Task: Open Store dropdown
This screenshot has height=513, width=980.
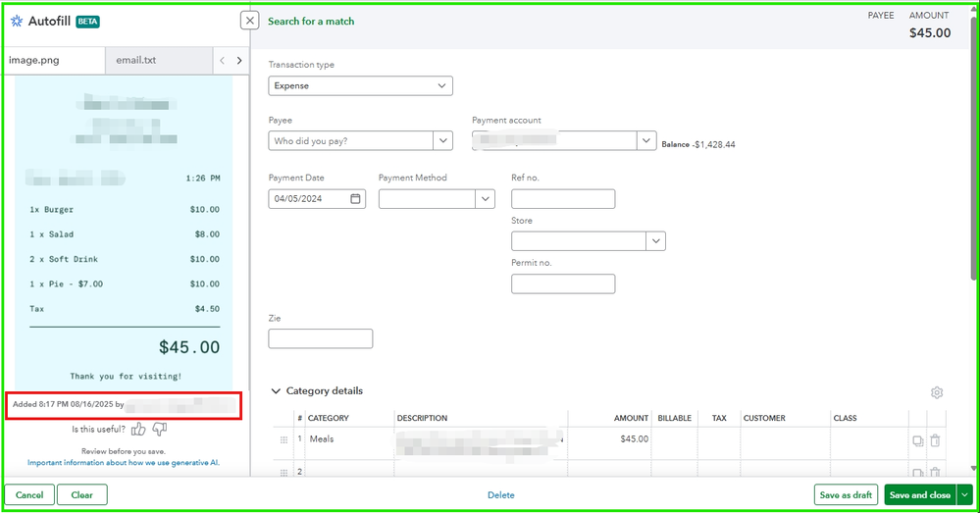Action: pyautogui.click(x=655, y=241)
